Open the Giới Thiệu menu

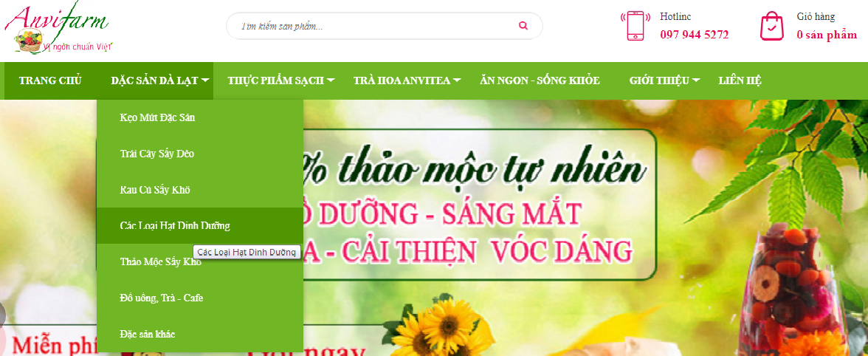click(x=658, y=81)
